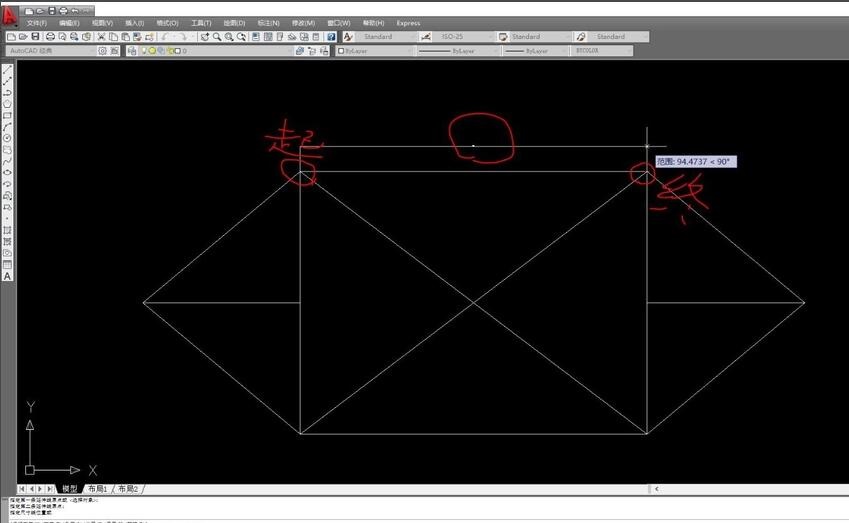Viewport: 849px width, 523px height.
Task: Click the horizontal scrollbar left arrow
Action: click(657, 489)
